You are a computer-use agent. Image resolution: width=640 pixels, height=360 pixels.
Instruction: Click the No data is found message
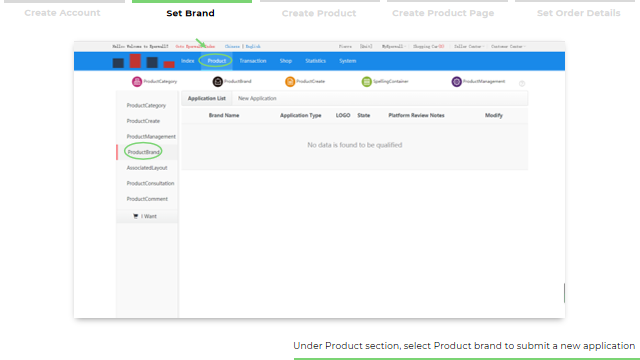(355, 145)
